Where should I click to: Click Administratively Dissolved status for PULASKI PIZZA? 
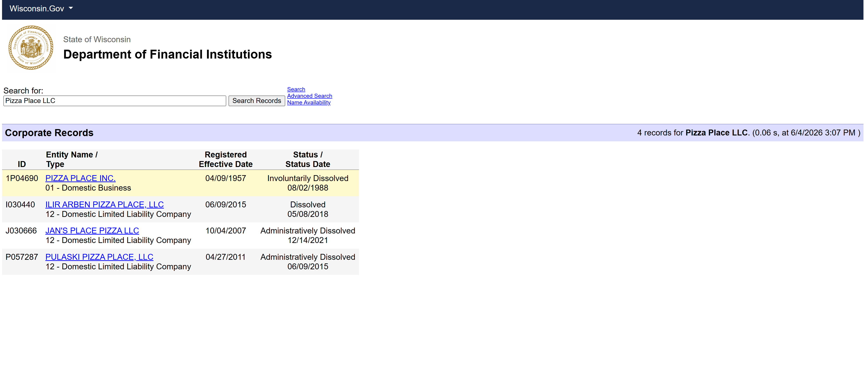(x=308, y=257)
